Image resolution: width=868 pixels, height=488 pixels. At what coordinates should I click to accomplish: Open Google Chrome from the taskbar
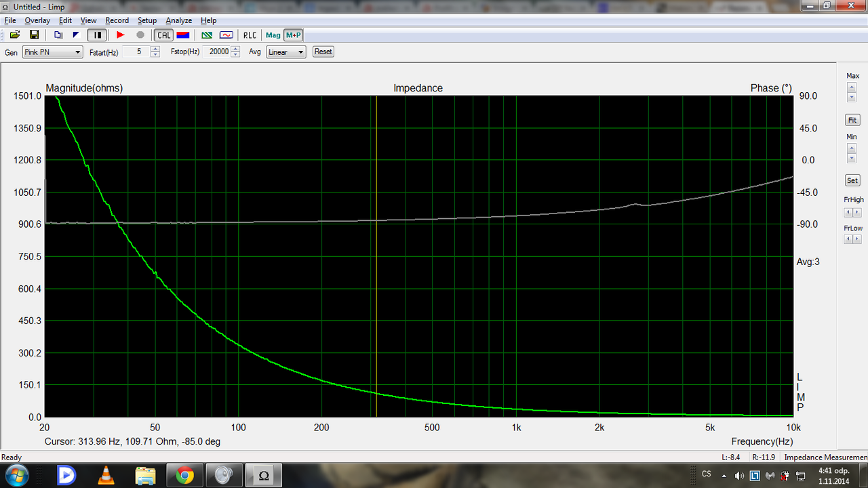184,476
